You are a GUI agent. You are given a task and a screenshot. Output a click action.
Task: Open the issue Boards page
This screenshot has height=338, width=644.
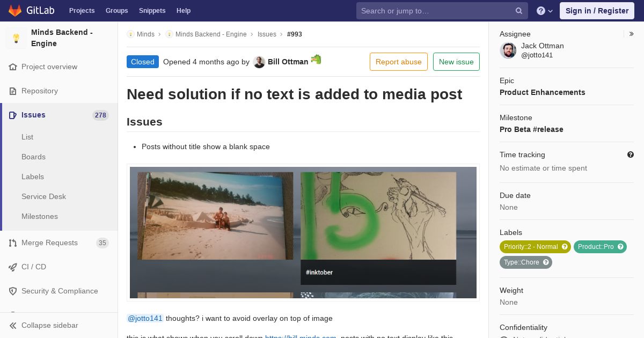[33, 157]
